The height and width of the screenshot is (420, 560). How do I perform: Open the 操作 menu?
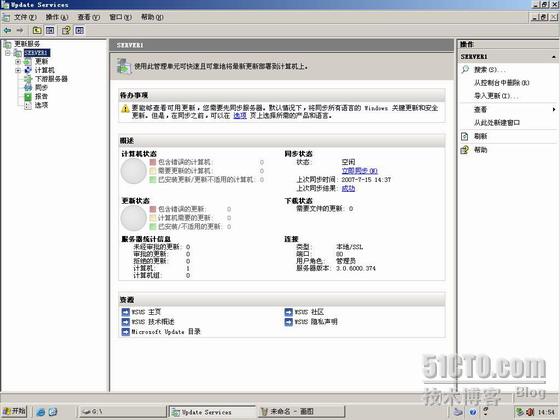pyautogui.click(x=57, y=17)
